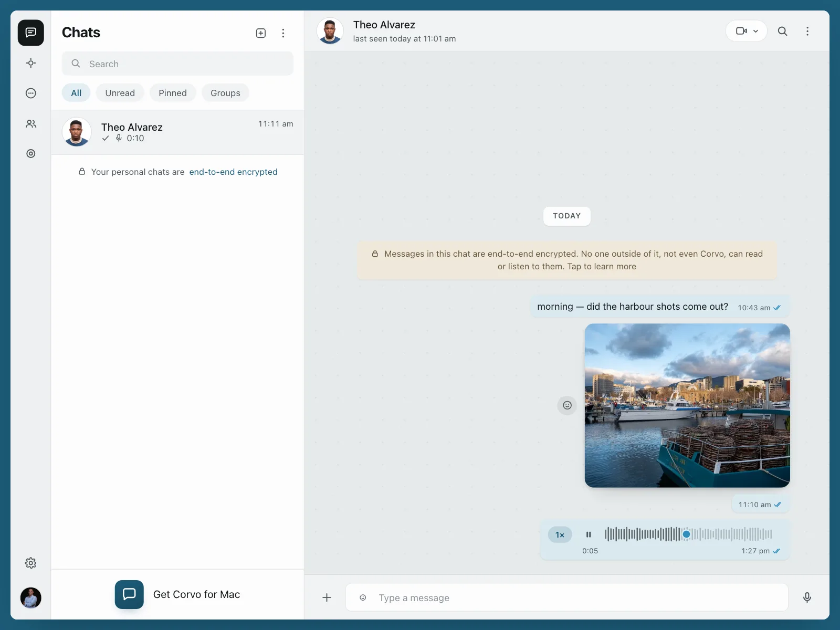Open emoji picker in message box
Screen dimensions: 840x630
coord(363,597)
